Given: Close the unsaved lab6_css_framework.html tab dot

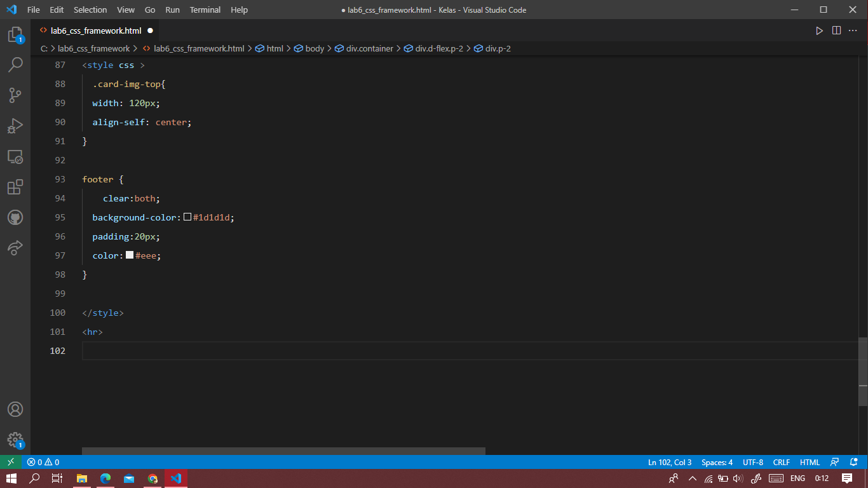Looking at the screenshot, I should click(150, 30).
